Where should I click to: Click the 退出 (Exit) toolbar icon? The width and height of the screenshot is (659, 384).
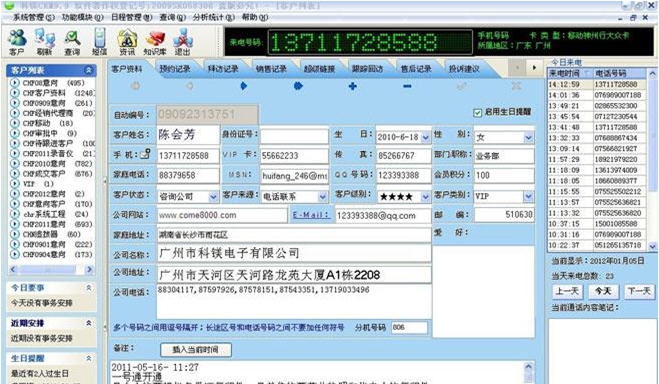182,42
